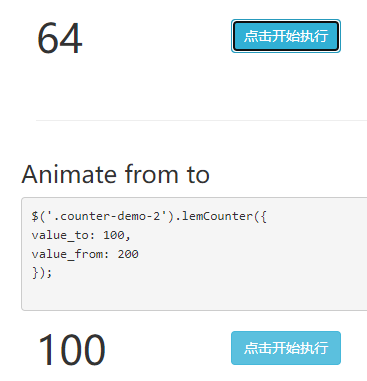Click the large counter number 64

click(60, 38)
